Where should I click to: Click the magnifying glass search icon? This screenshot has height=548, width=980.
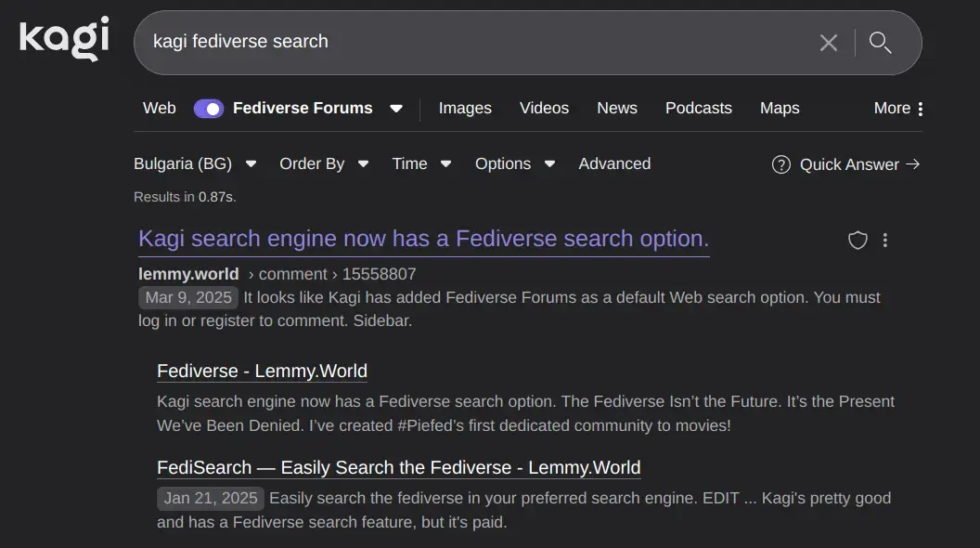pyautogui.click(x=880, y=43)
